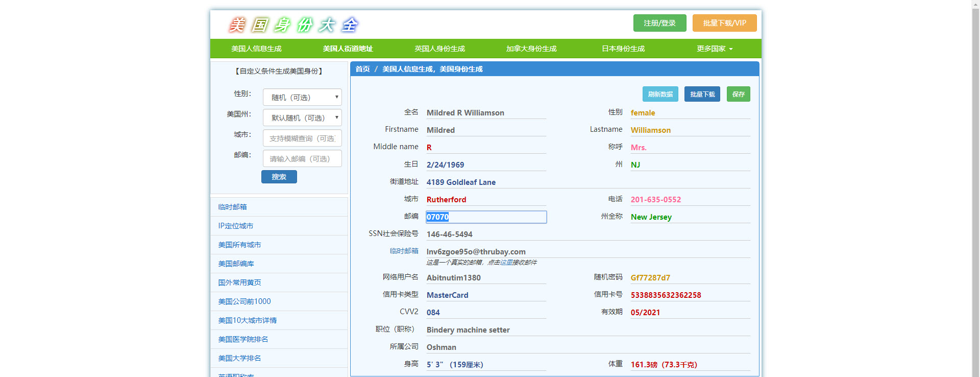The width and height of the screenshot is (980, 377).
Task: Open 日本身份生成 navigation item
Action: coord(623,49)
